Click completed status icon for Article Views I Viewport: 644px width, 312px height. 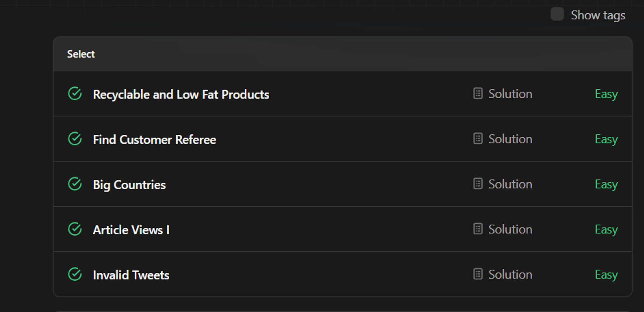click(75, 229)
